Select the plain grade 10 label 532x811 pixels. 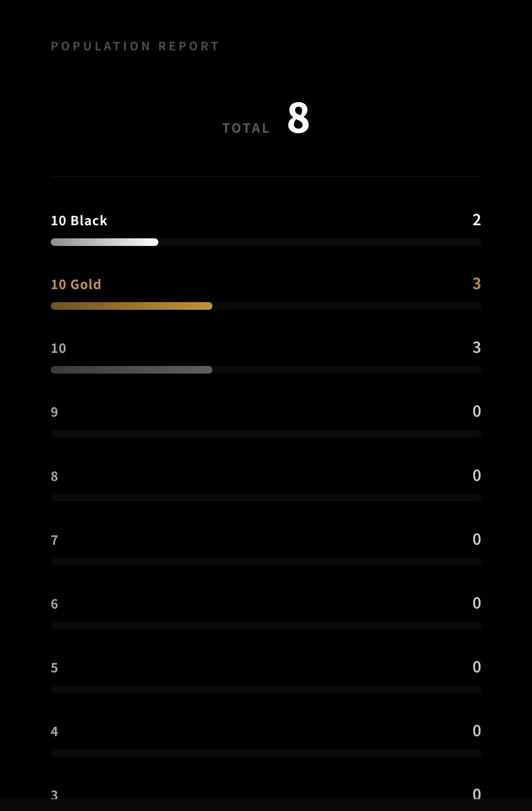point(58,348)
